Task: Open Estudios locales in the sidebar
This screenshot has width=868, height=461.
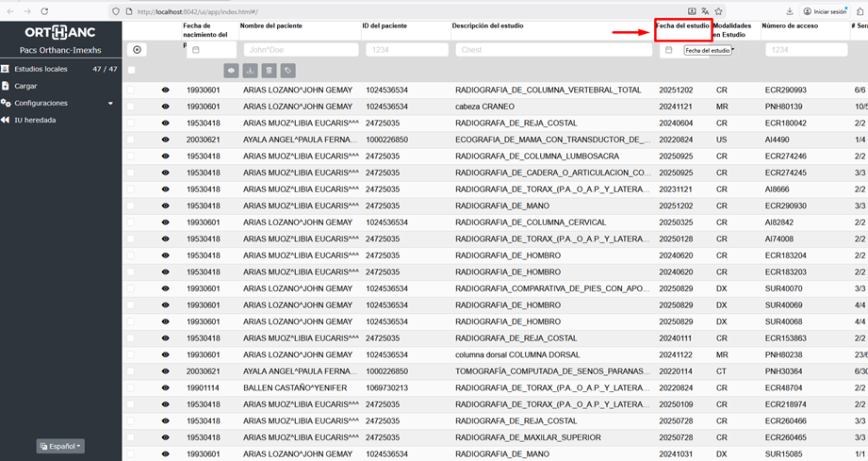Action: 41,69
